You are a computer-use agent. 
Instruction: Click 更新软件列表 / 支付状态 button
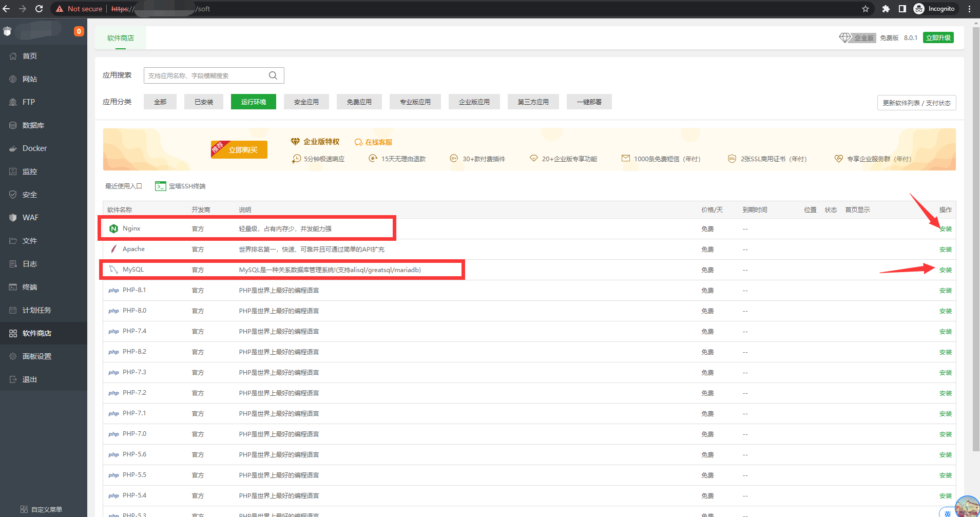pos(917,103)
